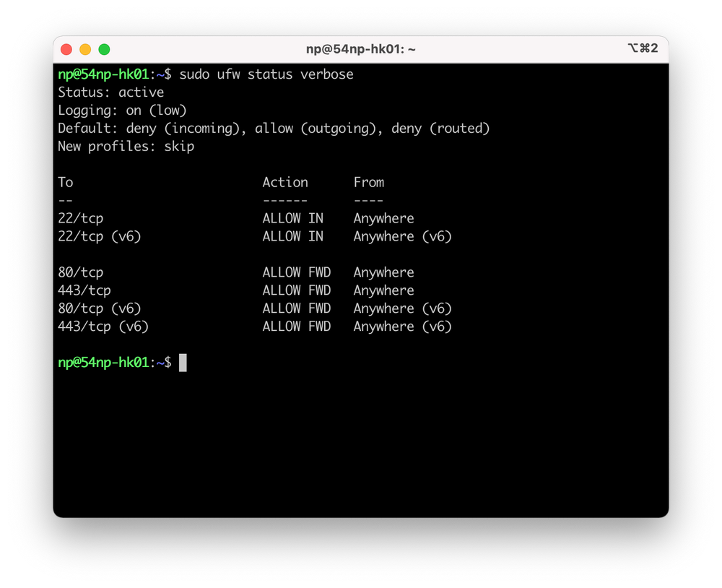Click the yellow minimize traffic light
This screenshot has height=588, width=722.
(84, 48)
